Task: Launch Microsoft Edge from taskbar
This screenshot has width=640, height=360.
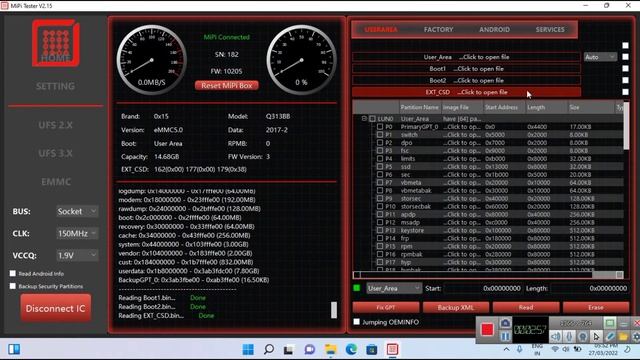Action: point(351,349)
